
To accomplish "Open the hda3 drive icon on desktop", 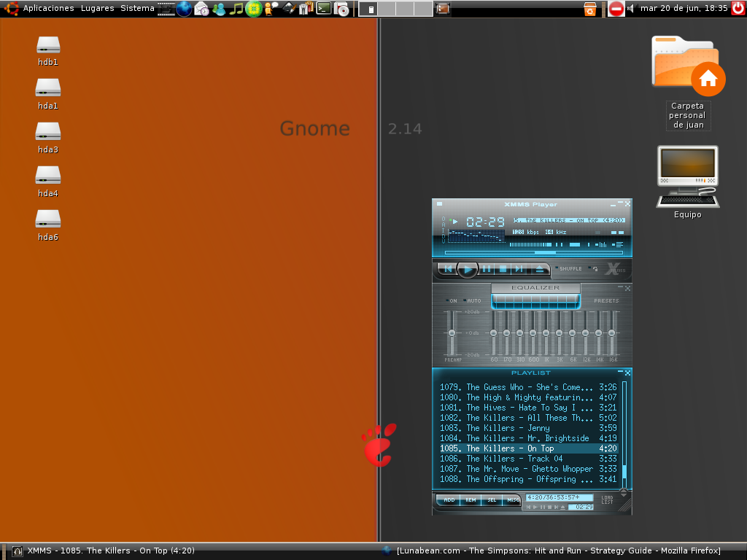I will click(x=48, y=138).
